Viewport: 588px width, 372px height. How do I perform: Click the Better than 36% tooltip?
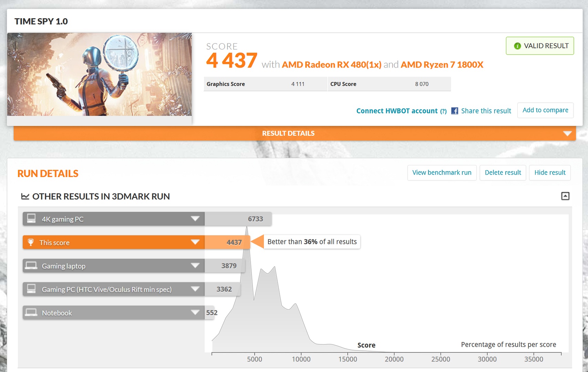(312, 242)
